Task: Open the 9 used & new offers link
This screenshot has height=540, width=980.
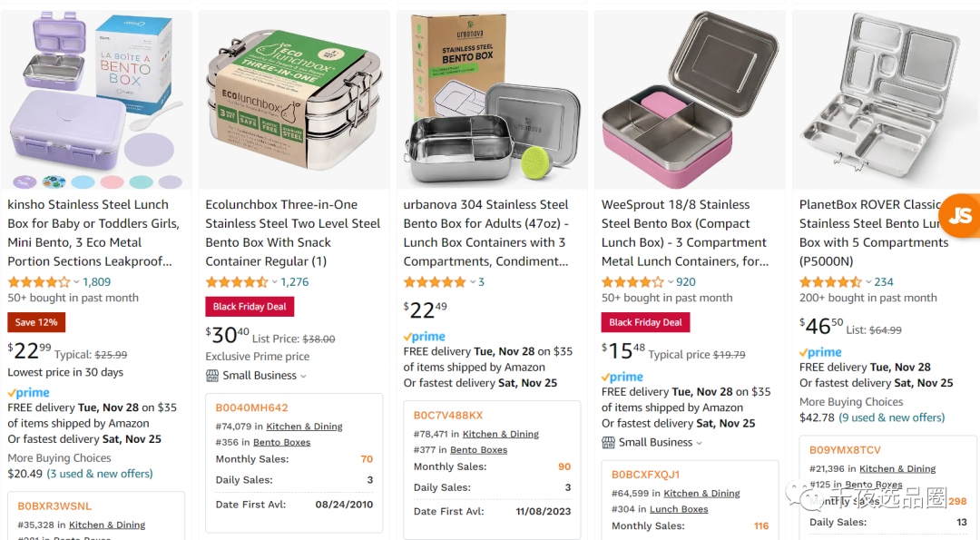Action: 892,417
